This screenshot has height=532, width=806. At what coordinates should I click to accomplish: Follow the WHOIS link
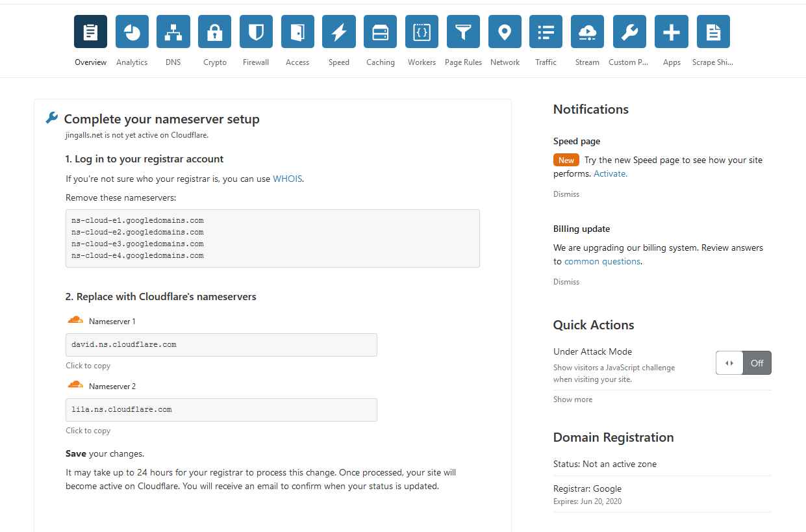[288, 179]
